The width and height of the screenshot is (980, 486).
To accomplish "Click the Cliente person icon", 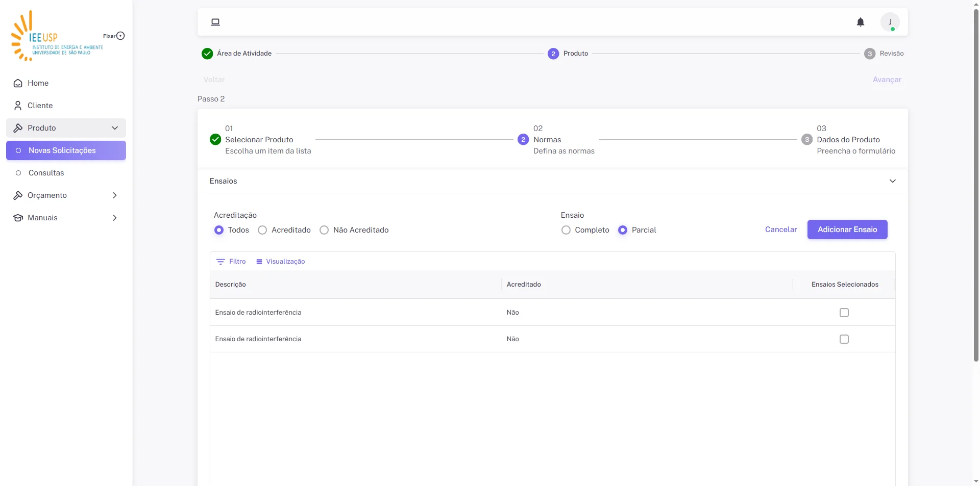I will 18,106.
